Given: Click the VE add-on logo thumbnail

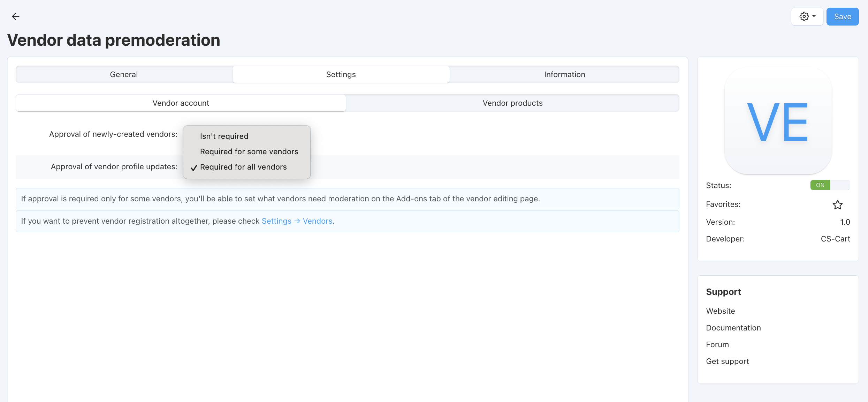Looking at the screenshot, I should coord(778,121).
